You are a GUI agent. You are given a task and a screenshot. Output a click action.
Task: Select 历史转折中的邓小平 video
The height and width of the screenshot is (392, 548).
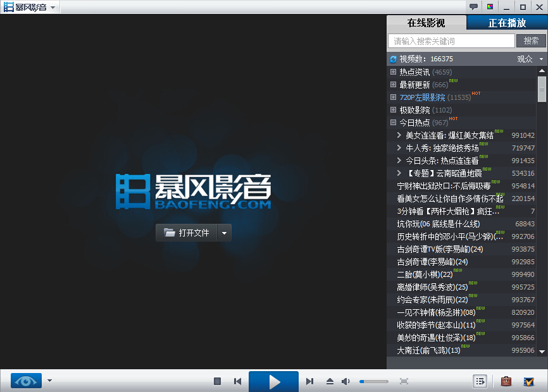click(450, 236)
